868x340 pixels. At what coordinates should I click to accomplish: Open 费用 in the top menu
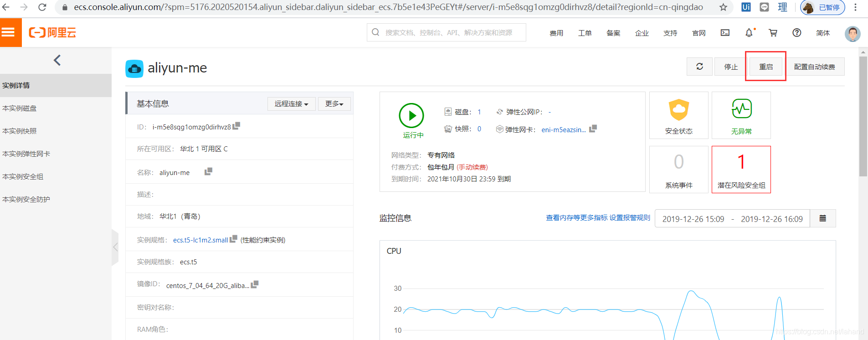(556, 33)
